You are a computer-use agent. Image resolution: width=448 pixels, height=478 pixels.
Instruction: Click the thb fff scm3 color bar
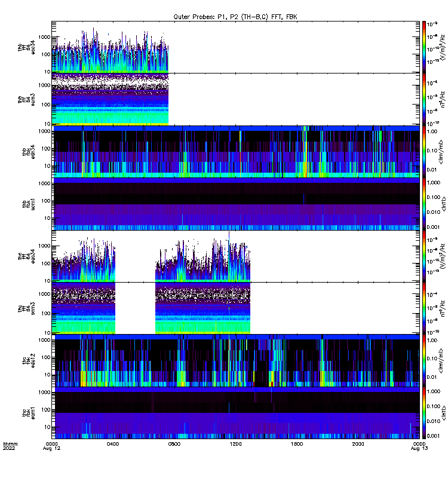(424, 99)
